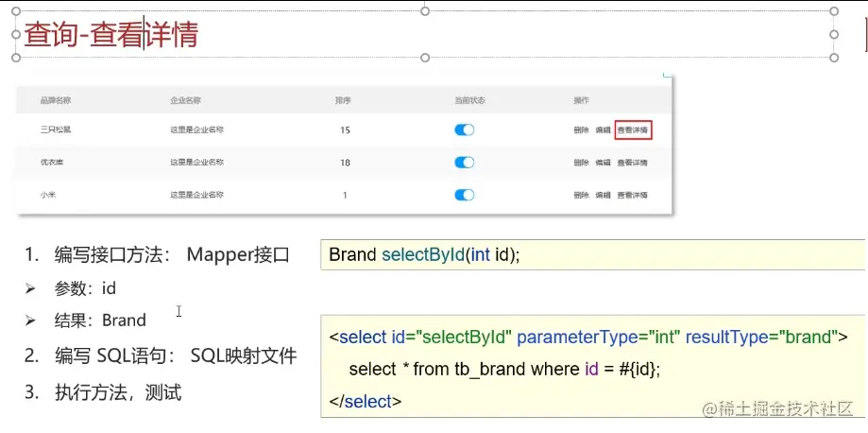Click the code Brand selectById(int id);
This screenshot has height=433, width=868.
(425, 255)
